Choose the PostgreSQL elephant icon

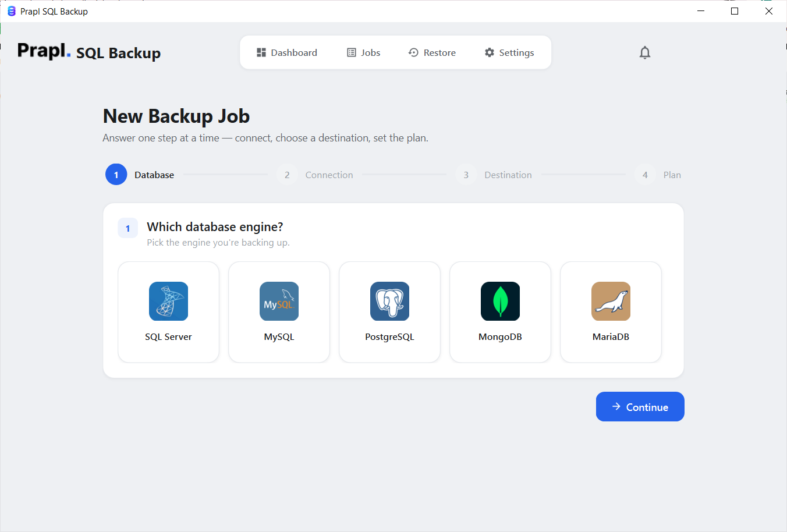[x=389, y=301]
